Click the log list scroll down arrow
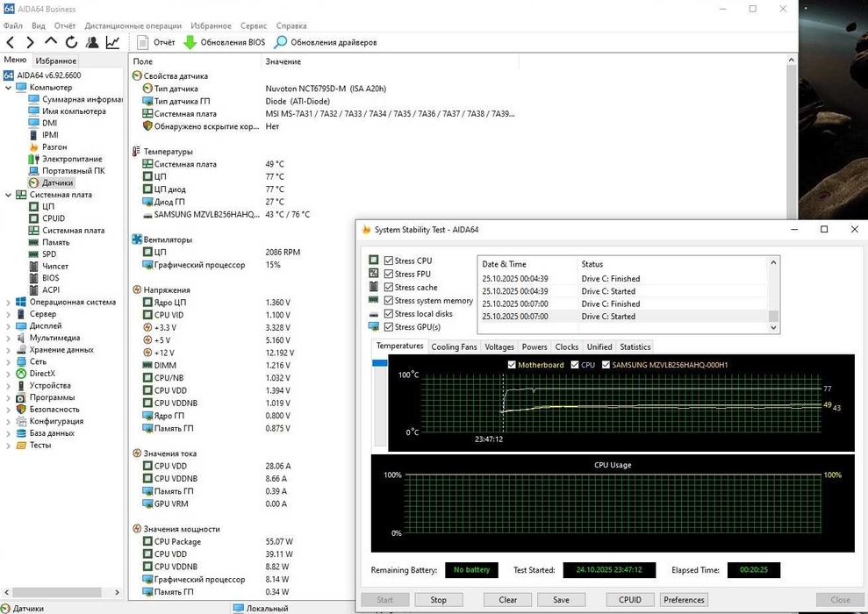The image size is (868, 614). pos(774,327)
